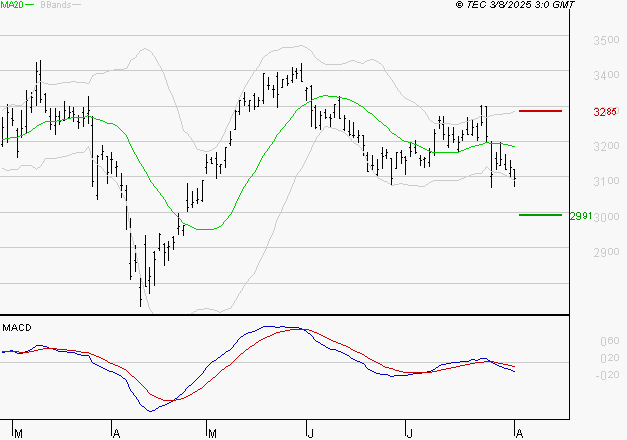Click the MA20 legend label

click(11, 4)
